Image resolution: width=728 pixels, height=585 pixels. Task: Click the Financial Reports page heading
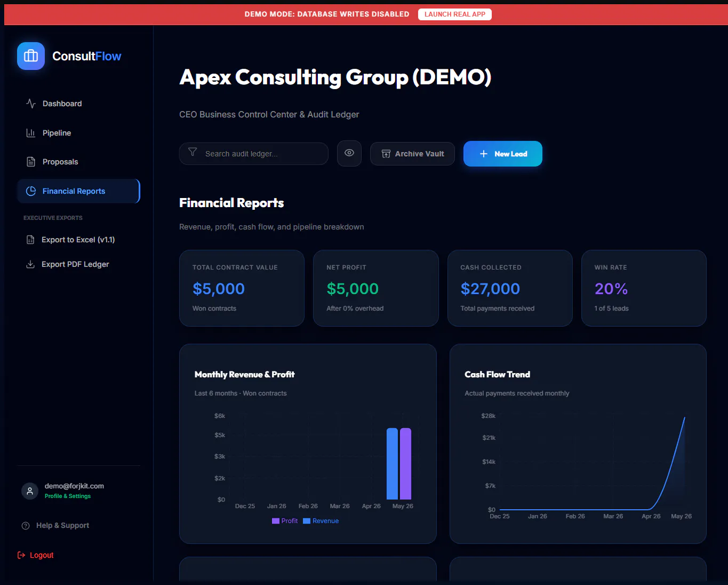[231, 203]
